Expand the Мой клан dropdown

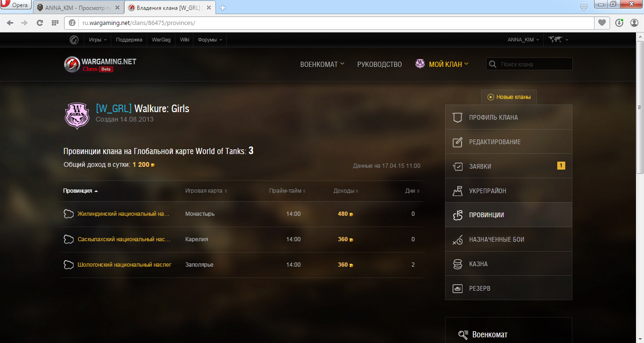[448, 65]
